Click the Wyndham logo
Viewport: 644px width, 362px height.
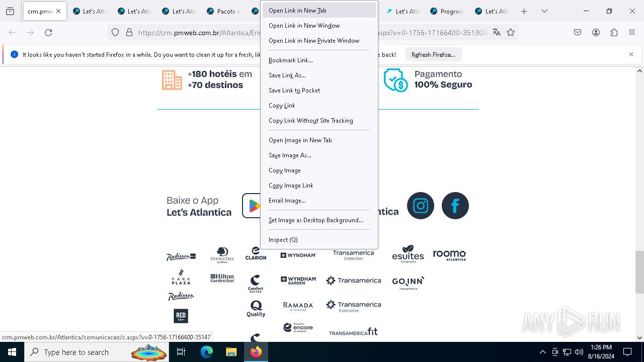pos(298,255)
